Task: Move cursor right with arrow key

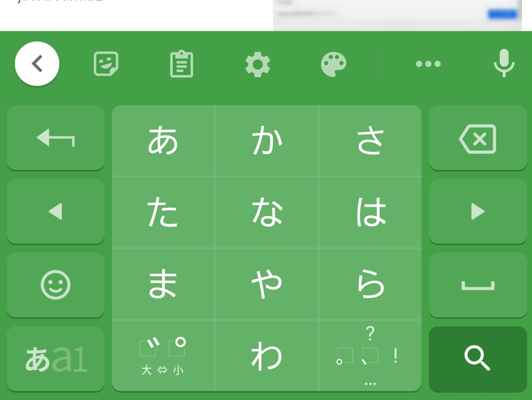Action: (478, 211)
